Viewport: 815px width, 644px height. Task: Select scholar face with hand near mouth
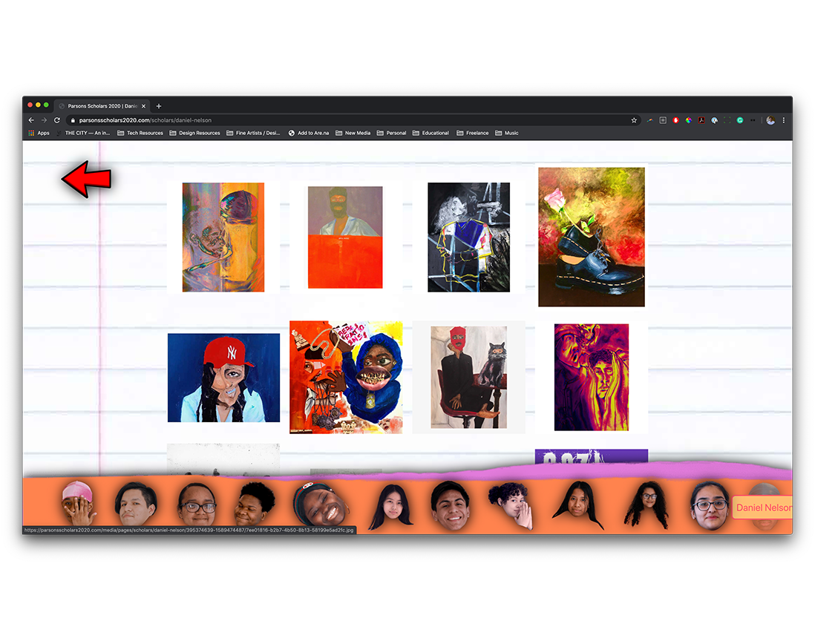click(x=511, y=506)
